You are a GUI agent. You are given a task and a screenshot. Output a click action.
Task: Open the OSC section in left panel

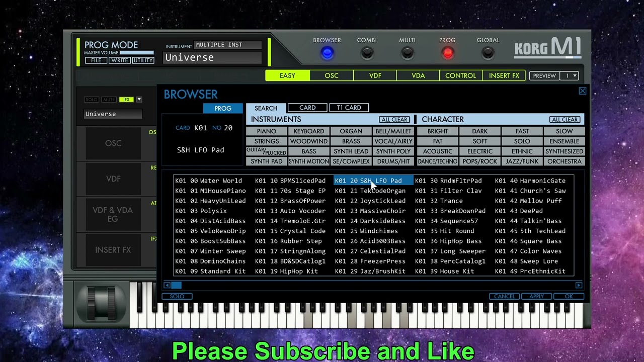[x=113, y=143]
